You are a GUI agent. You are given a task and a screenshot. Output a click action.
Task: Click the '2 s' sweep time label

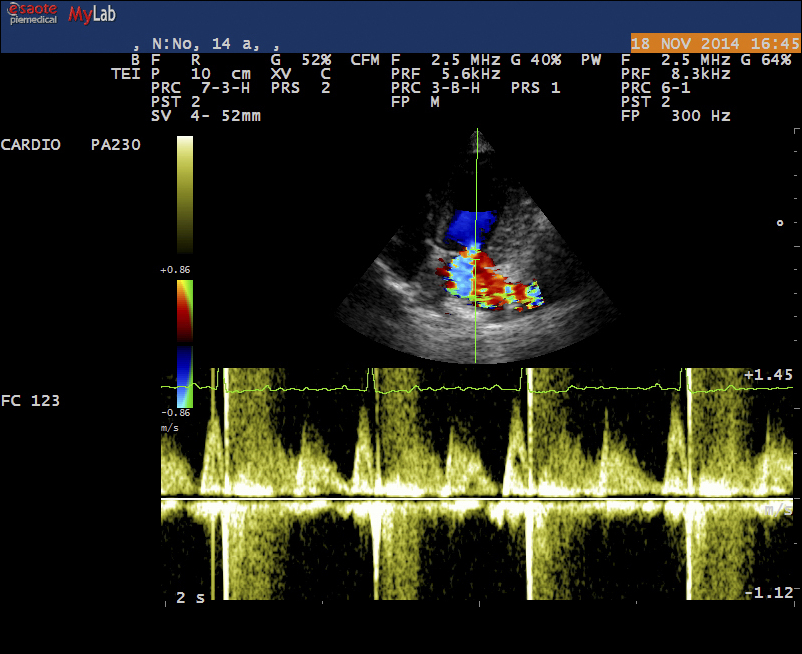click(190, 597)
